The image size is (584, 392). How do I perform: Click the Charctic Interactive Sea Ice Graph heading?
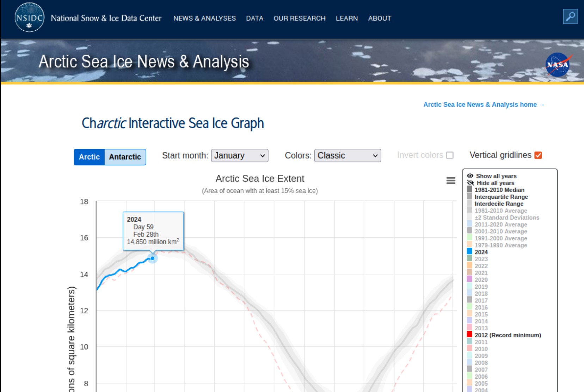[173, 123]
